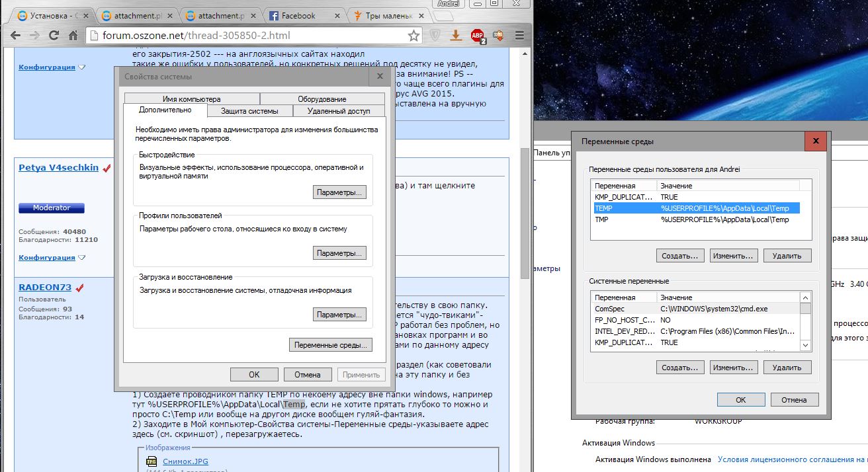Select the Удаленный доступ tab
The image size is (868, 472).
coord(337,111)
